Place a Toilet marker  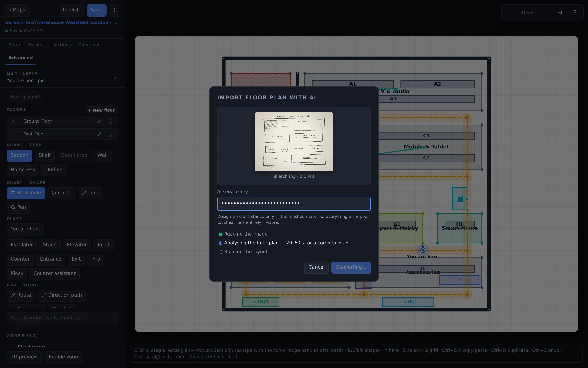[x=103, y=245]
